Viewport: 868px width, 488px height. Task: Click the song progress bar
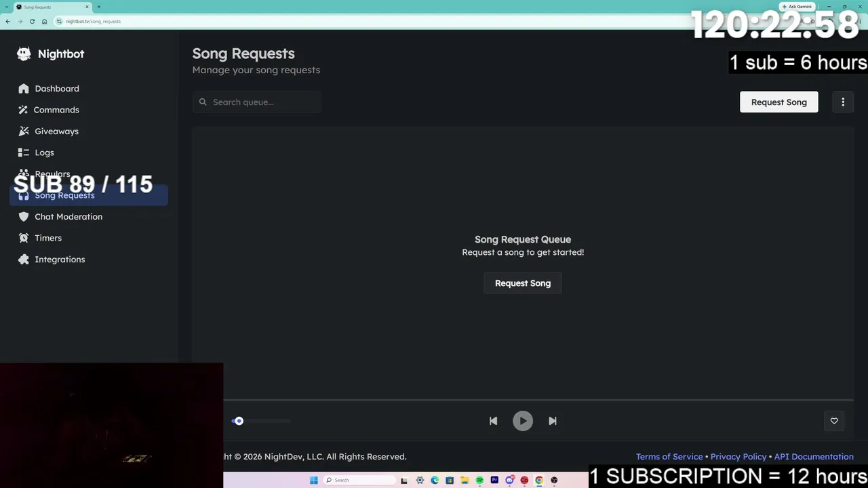[x=538, y=400]
